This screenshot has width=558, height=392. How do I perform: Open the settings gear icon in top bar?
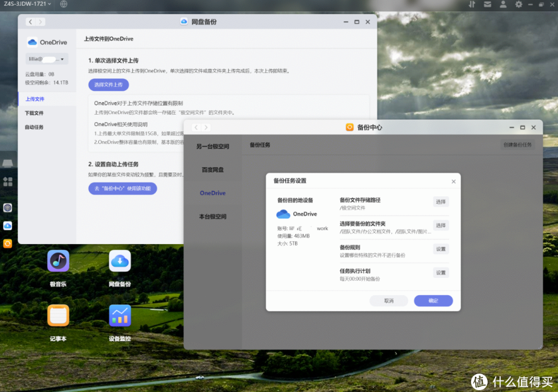click(x=518, y=4)
